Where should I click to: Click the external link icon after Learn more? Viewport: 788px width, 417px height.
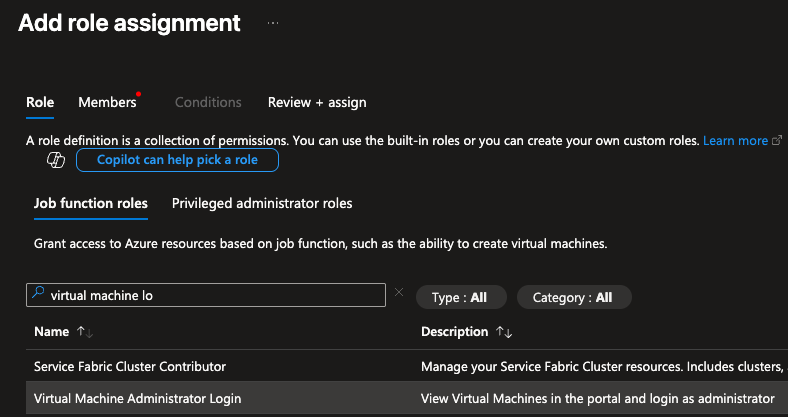coord(777,141)
